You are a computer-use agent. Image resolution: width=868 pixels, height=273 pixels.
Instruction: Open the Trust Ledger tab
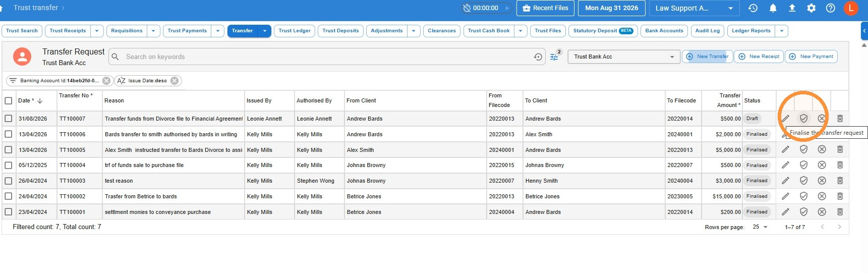tap(295, 31)
